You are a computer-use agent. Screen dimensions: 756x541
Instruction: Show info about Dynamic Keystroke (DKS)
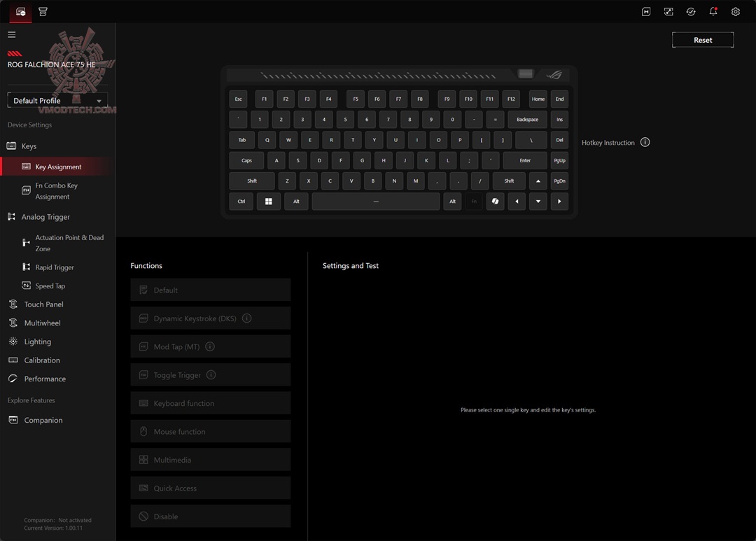pyautogui.click(x=247, y=318)
